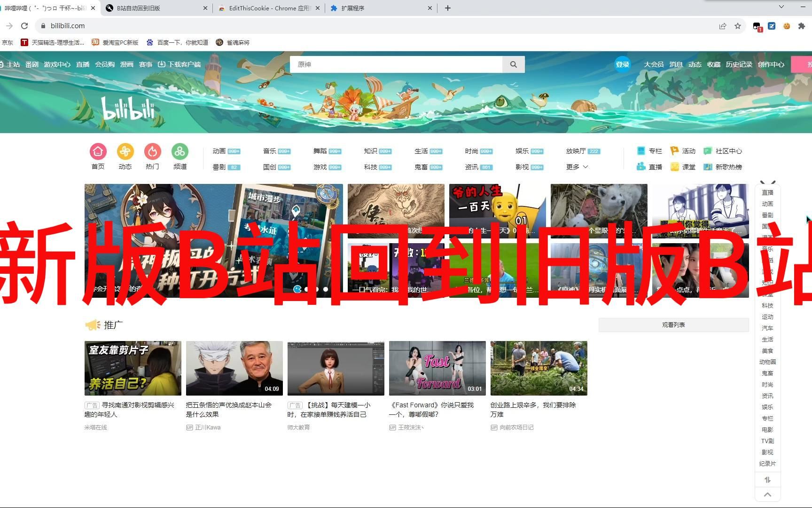The height and width of the screenshot is (508, 812).
Task: Open the 04:34 farm video thumbnail
Action: [539, 368]
